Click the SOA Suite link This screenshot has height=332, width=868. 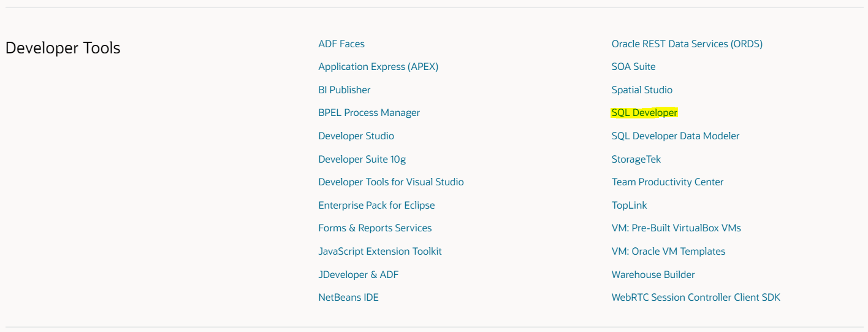click(x=633, y=66)
